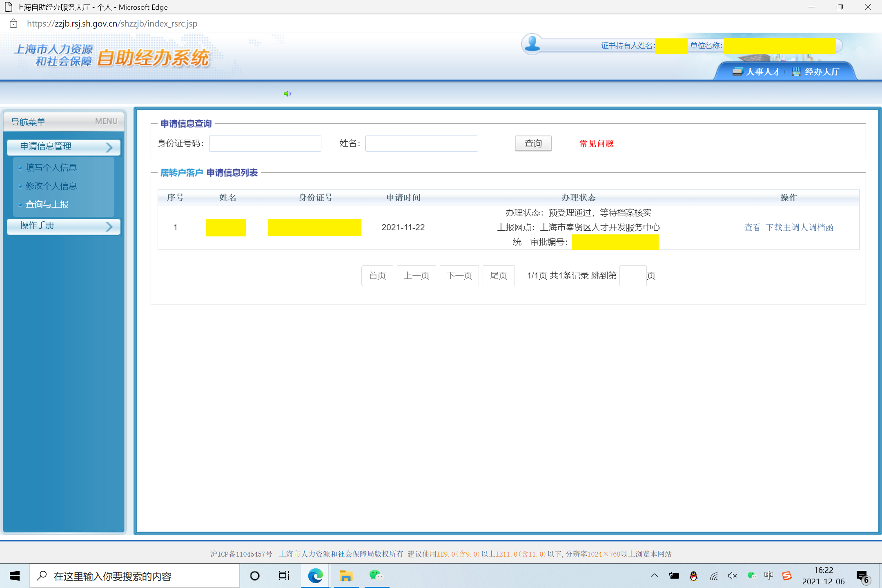
Task: Click the 申请时间 column header
Action: coord(403,198)
